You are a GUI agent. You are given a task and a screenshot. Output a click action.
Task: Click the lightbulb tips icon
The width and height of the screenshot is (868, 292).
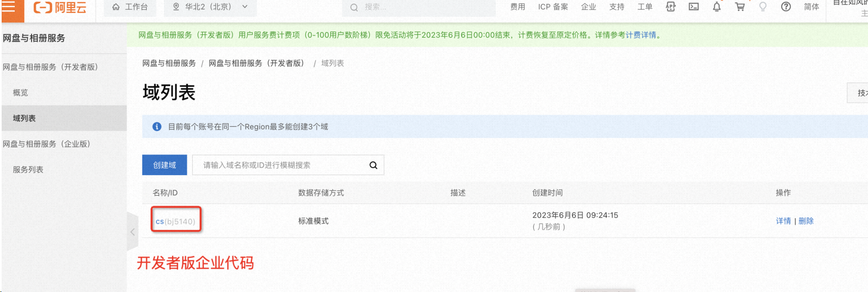763,7
